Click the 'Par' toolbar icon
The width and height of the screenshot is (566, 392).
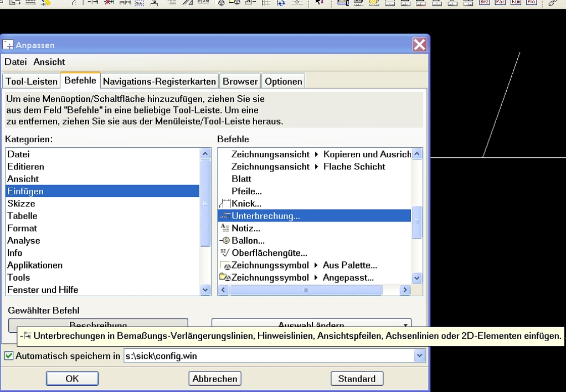(500, 2)
